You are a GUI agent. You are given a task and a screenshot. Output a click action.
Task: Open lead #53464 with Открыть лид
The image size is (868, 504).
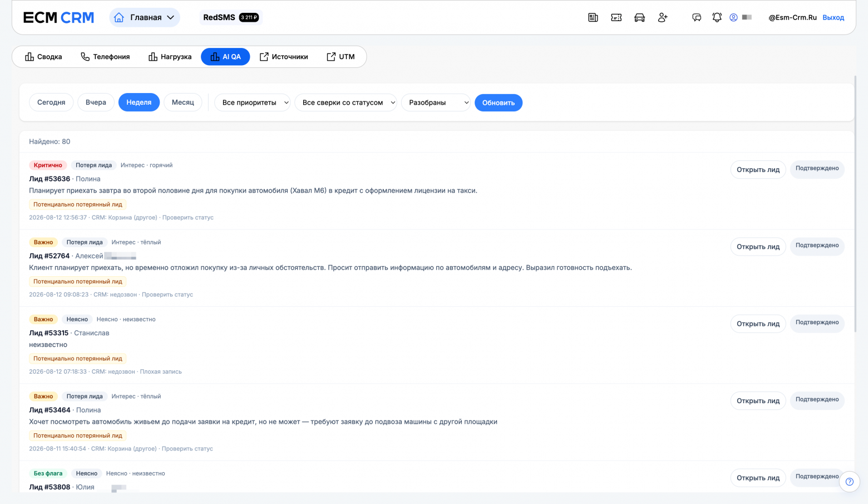[758, 401]
